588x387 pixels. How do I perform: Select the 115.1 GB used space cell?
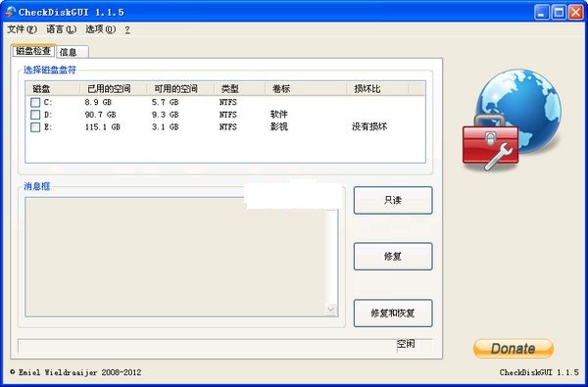click(x=102, y=127)
